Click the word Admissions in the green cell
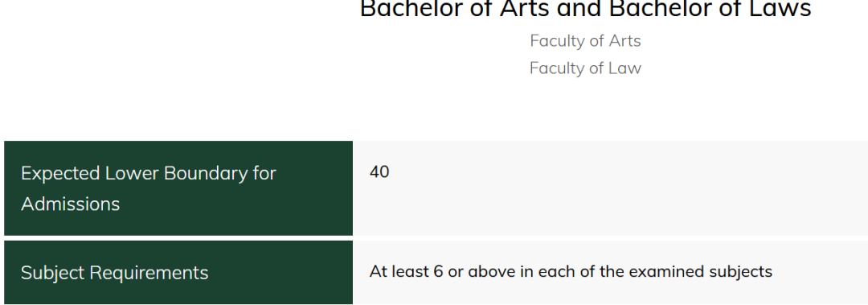 pyautogui.click(x=70, y=204)
